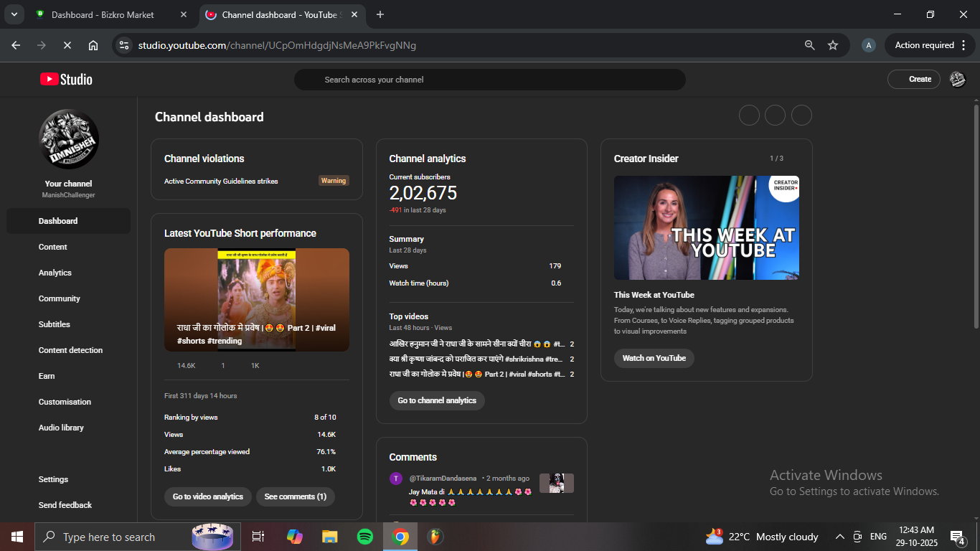This screenshot has width=980, height=551.
Task: Bookmark this page with the star icon
Action: click(833, 45)
